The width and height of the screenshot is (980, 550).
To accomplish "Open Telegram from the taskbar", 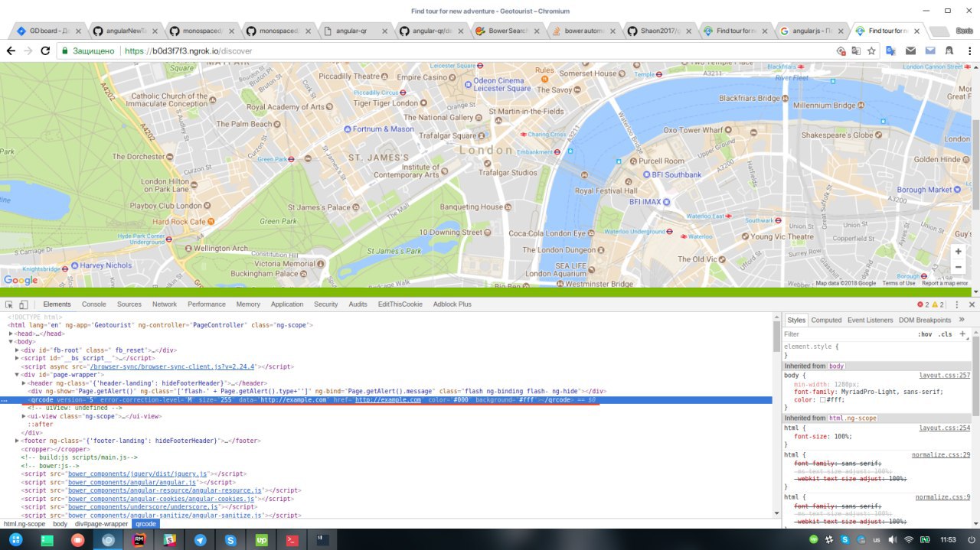I will click(200, 539).
